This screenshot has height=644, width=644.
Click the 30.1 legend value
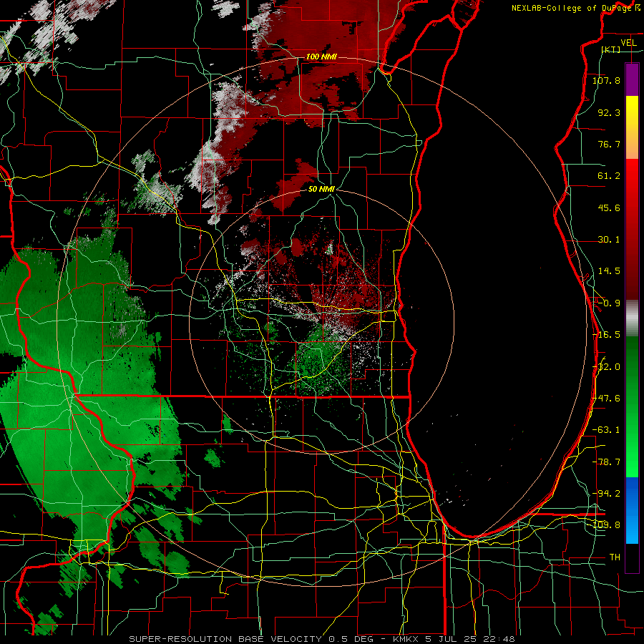coord(609,240)
